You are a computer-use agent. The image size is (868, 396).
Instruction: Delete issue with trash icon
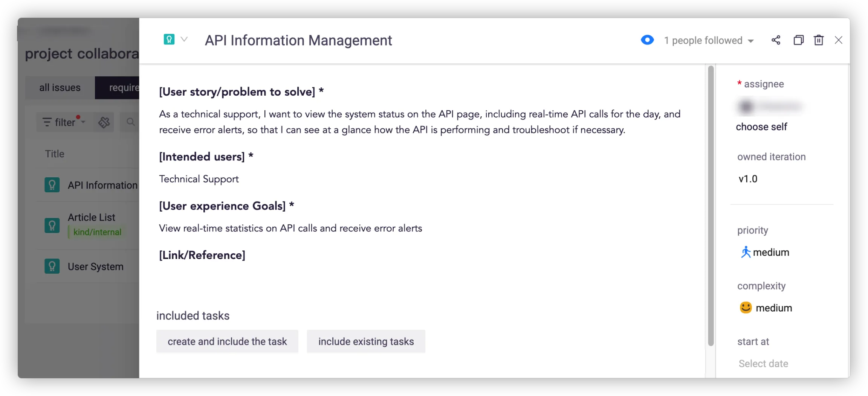818,40
